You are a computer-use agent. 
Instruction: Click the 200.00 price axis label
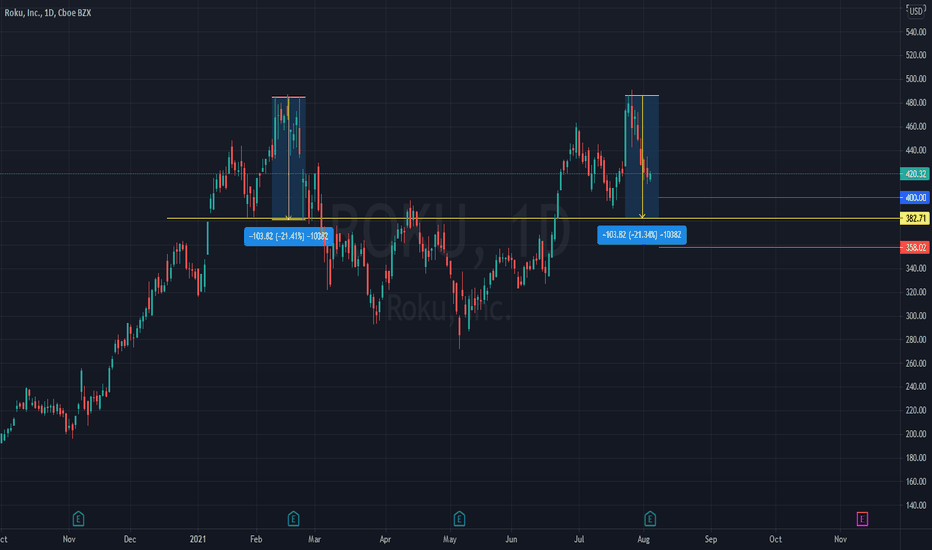915,434
